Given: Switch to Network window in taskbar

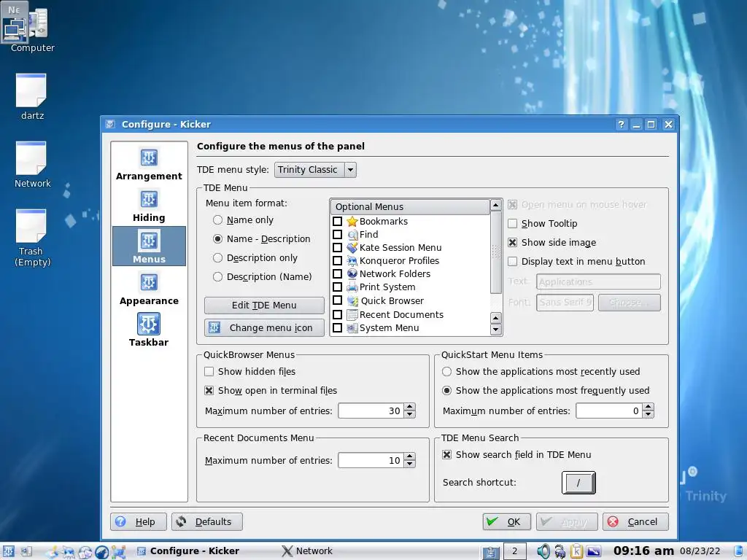Looking at the screenshot, I should 307,551.
